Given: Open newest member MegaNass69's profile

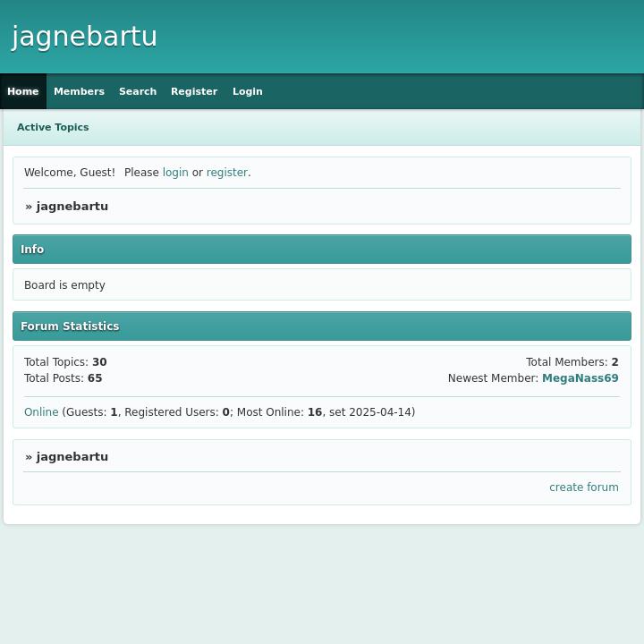Looking at the screenshot, I should [580, 378].
